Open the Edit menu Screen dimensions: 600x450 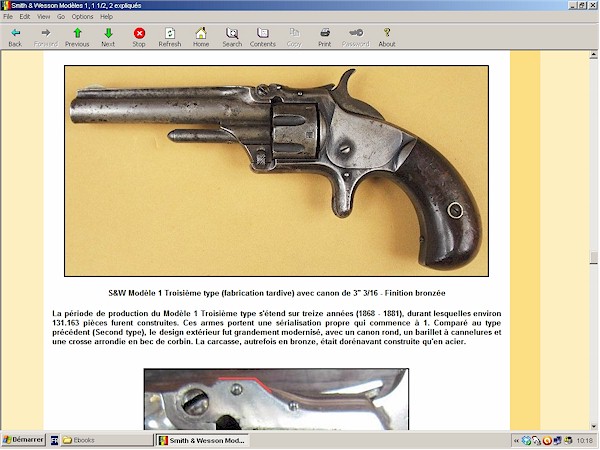25,16
